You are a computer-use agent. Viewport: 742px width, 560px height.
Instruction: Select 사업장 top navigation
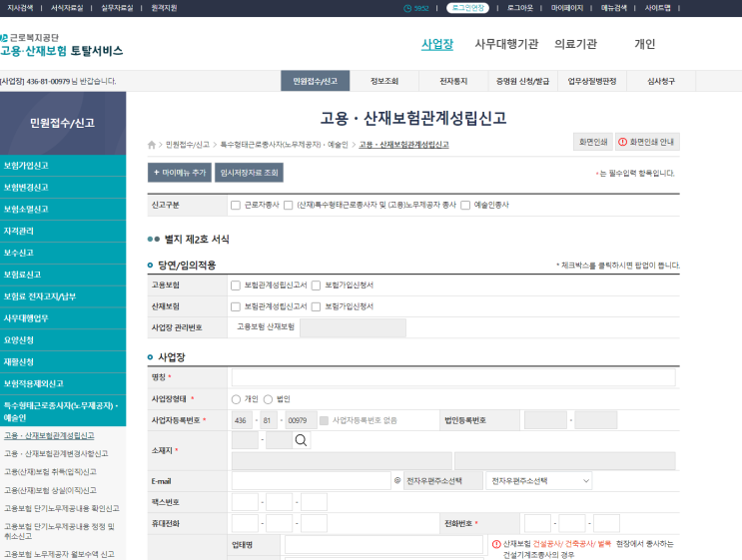[x=437, y=44]
